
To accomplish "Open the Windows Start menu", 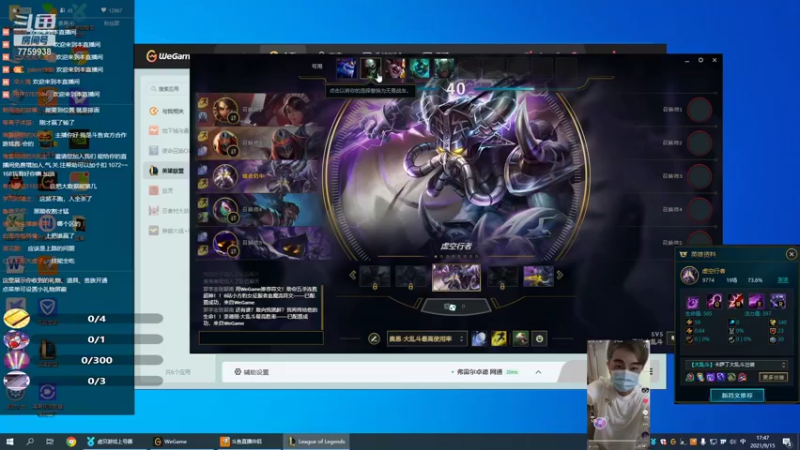I will pos(9,441).
